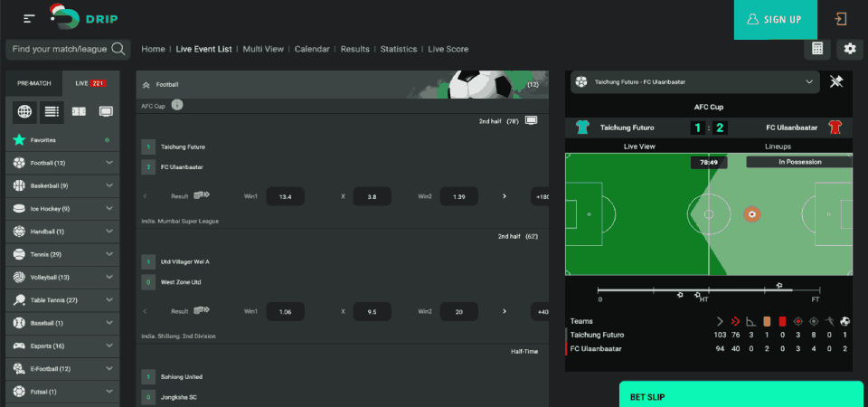The width and height of the screenshot is (868, 407).
Task: Open the Lineups tab
Action: 778,147
